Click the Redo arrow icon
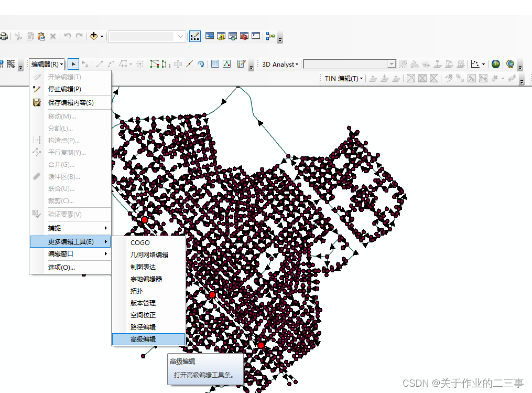Screen dimensions: 532x393 click(79, 36)
